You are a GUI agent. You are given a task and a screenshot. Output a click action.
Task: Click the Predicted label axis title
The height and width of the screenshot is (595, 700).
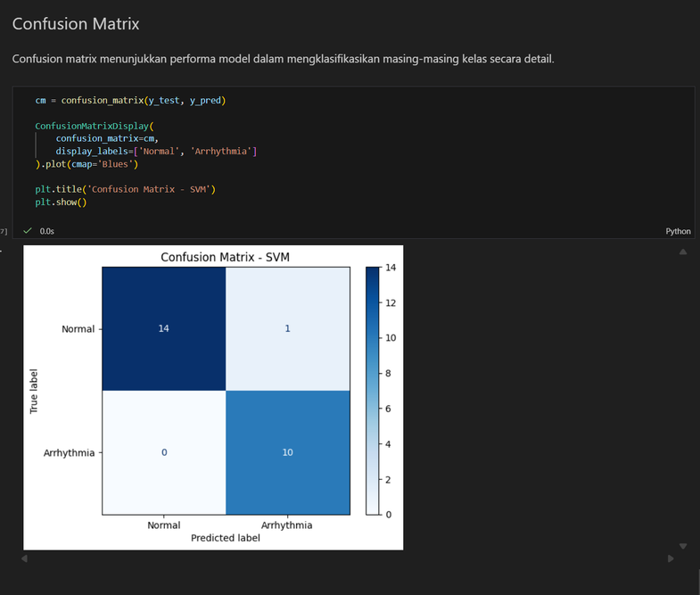[x=225, y=538]
